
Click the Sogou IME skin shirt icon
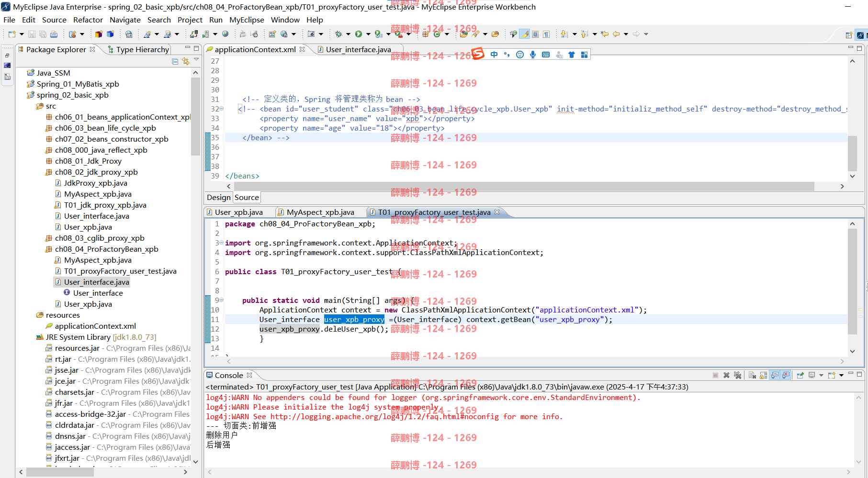click(x=571, y=55)
